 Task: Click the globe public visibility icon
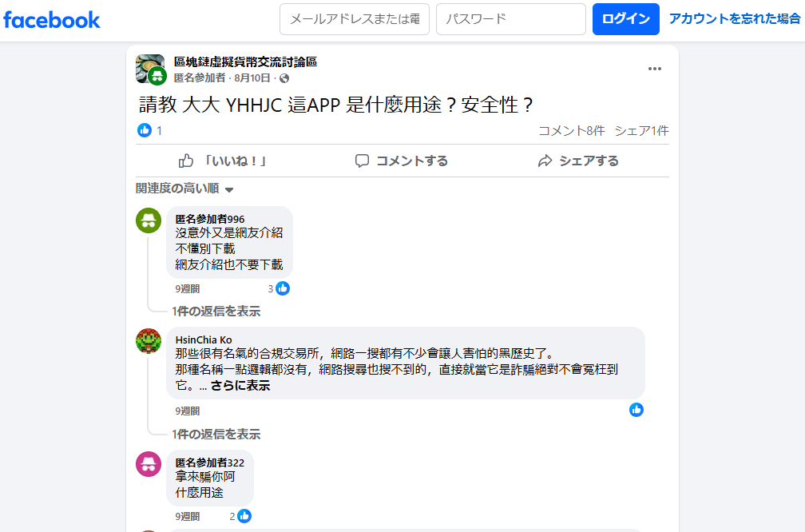(x=284, y=78)
